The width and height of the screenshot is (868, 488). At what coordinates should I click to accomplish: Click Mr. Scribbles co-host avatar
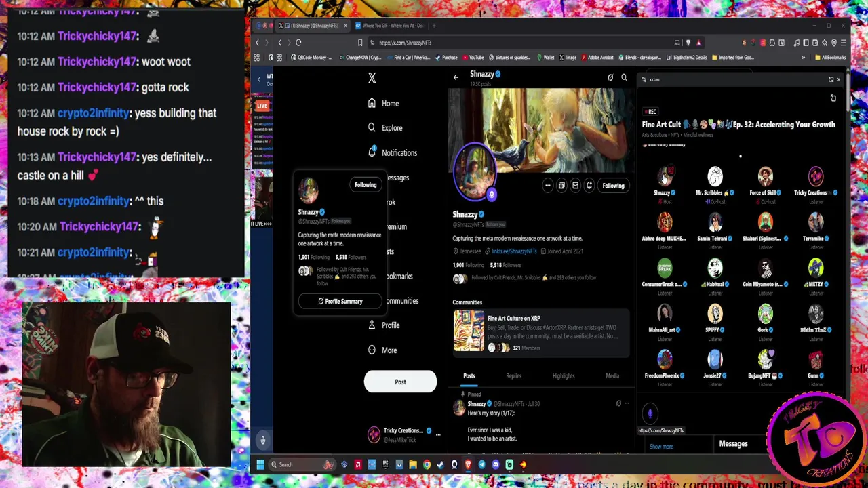coord(715,176)
